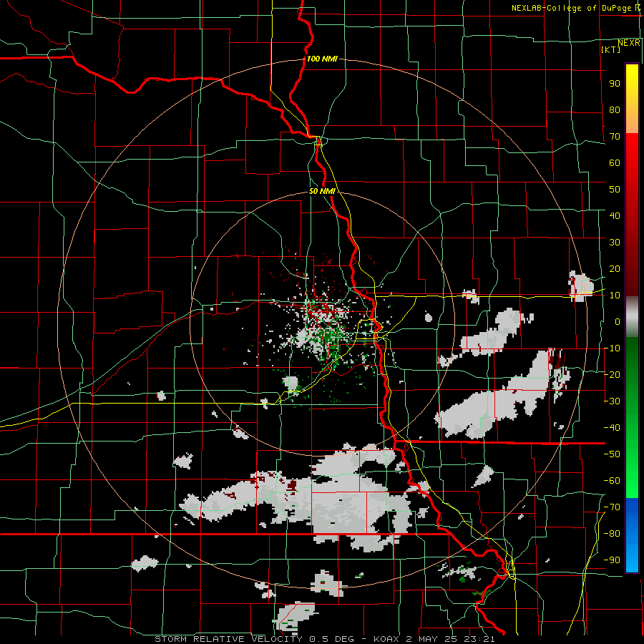
Task: Click the "KOAX 2 MAY 25 23:21" timestamp
Action: [x=434, y=639]
